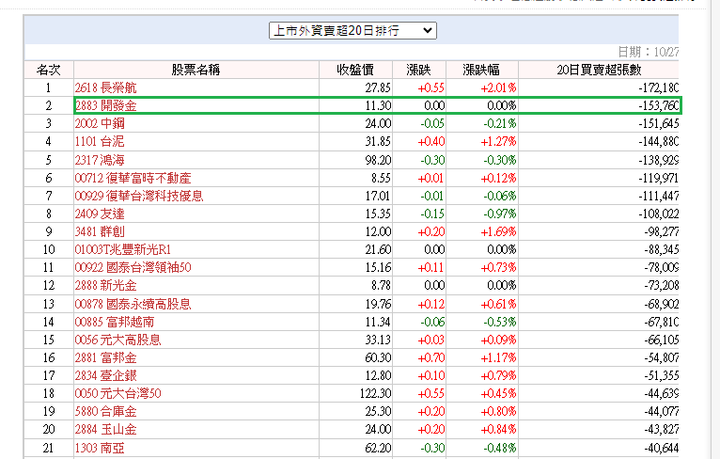Open the 2317 鴻海 stock link

(x=100, y=160)
